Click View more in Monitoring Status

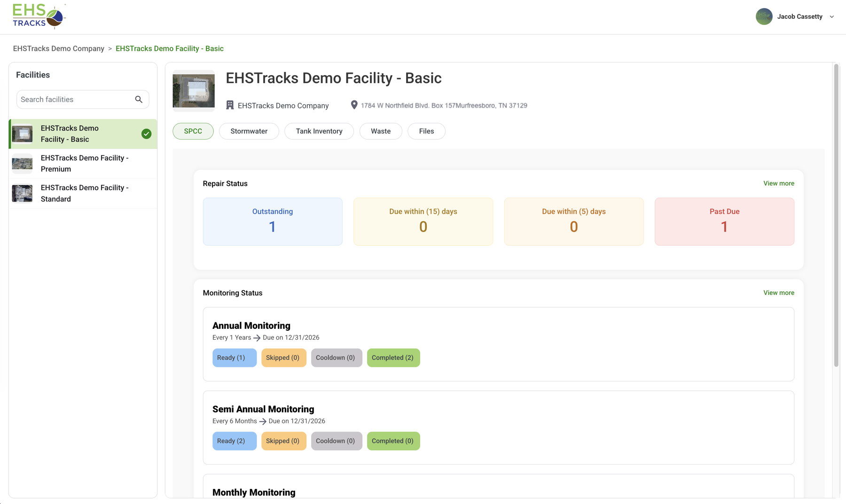(779, 293)
